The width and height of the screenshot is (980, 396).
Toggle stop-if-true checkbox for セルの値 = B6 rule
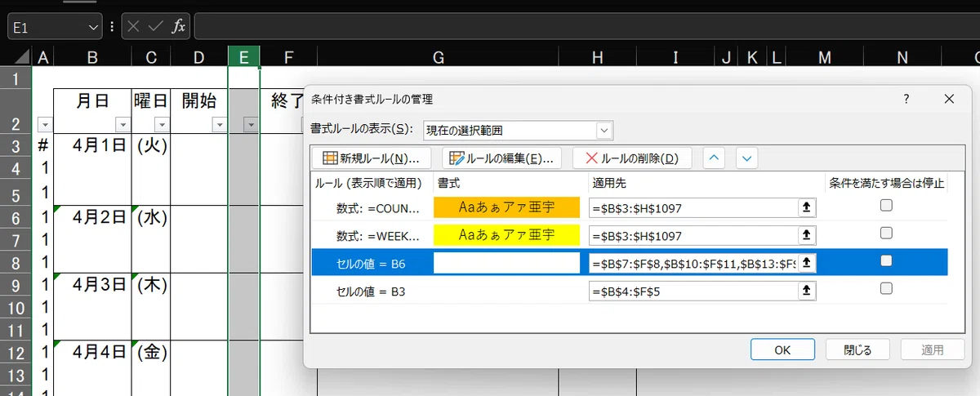pyautogui.click(x=886, y=261)
